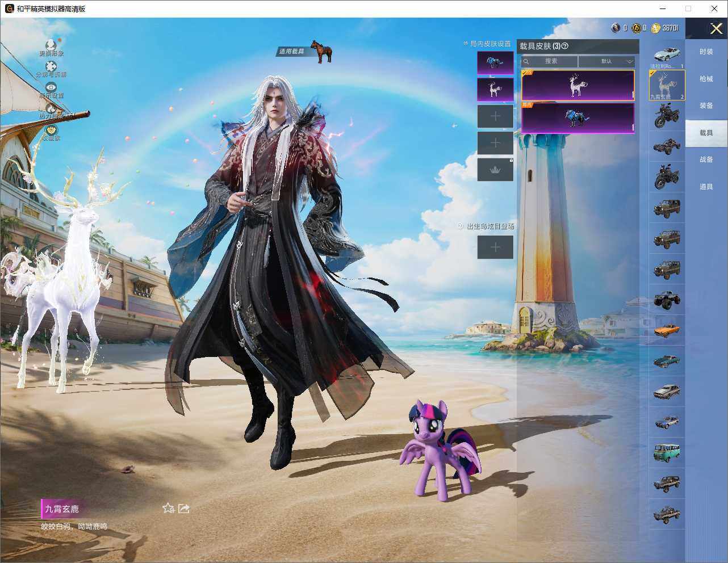Add a skin in the third in-match slot
The height and width of the screenshot is (563, 728).
[495, 116]
